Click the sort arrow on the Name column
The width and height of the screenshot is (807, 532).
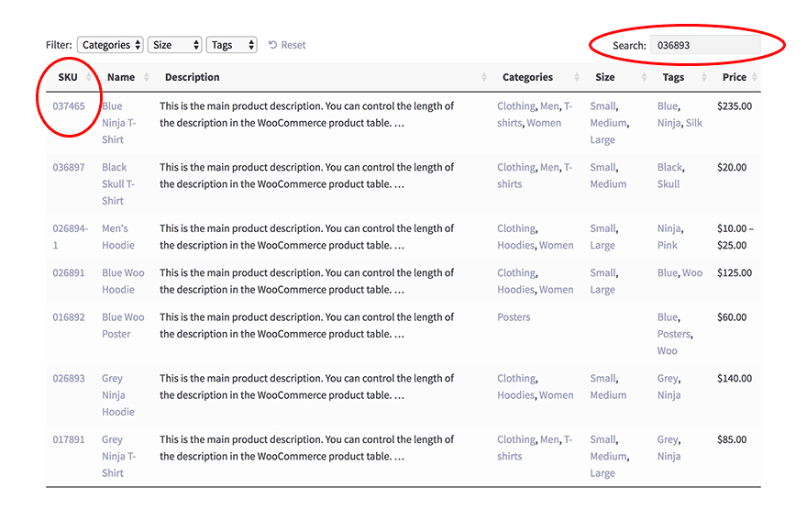148,77
